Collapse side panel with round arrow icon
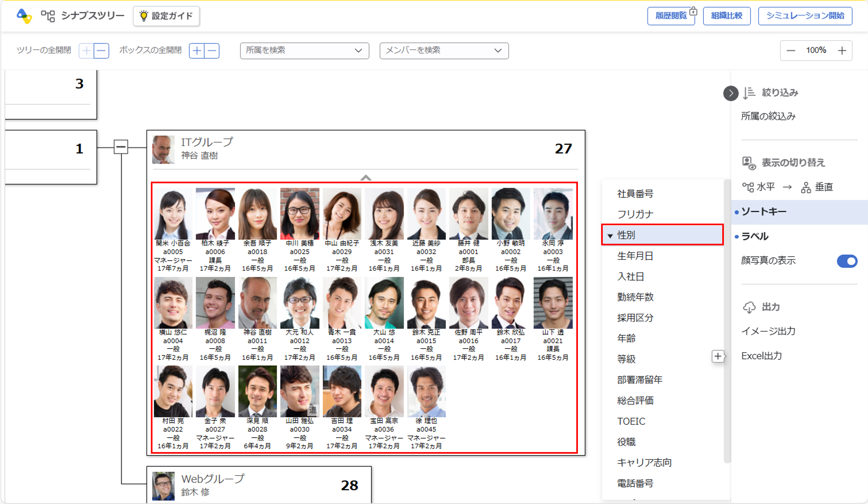The image size is (868, 504). click(731, 93)
